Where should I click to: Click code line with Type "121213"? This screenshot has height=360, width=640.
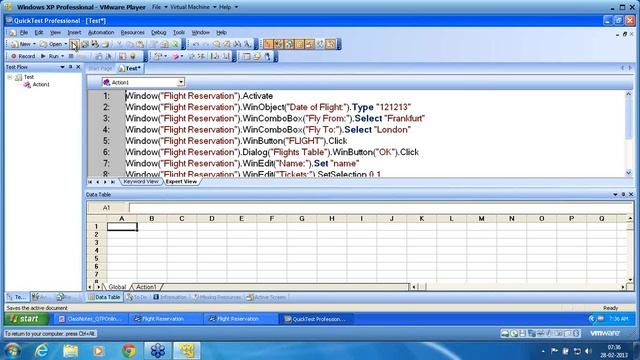pos(268,107)
